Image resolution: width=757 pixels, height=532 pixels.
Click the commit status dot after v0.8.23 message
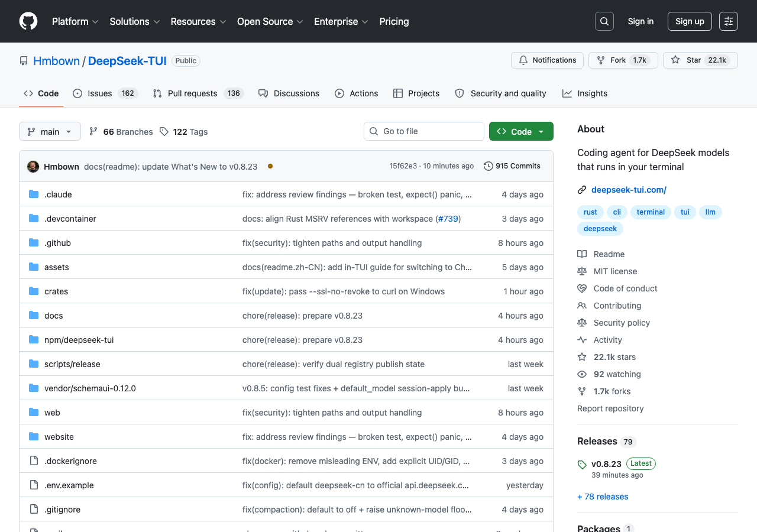(270, 167)
